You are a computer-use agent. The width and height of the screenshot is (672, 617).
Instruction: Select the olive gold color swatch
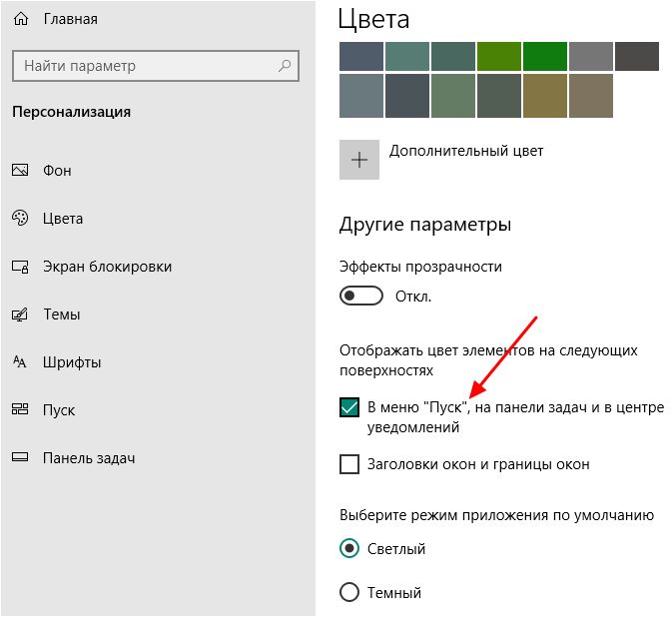pyautogui.click(x=545, y=96)
